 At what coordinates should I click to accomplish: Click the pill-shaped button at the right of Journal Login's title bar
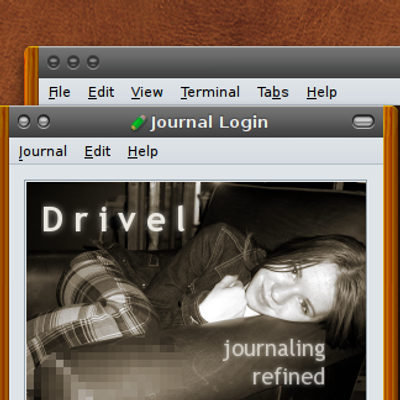363,122
